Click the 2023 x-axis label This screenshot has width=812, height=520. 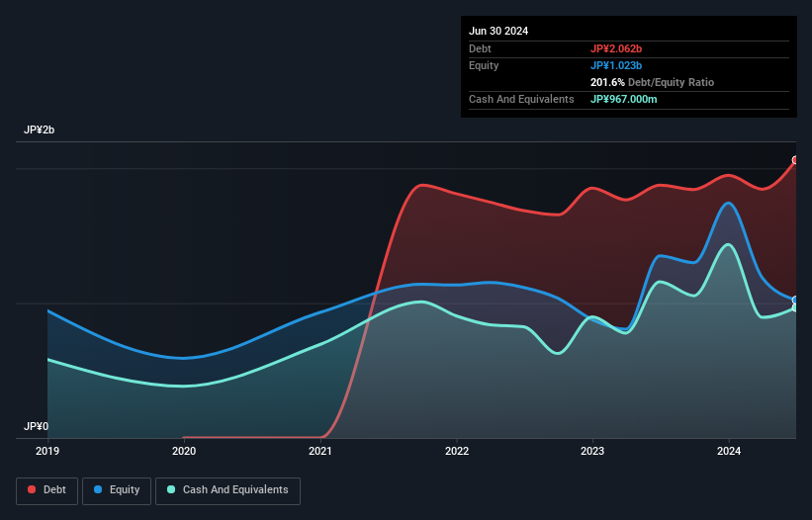click(592, 451)
